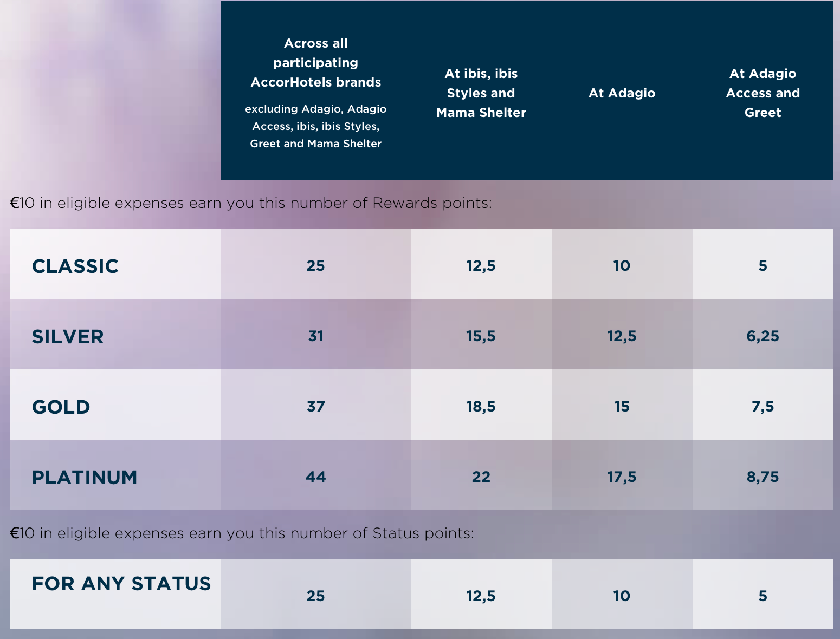
Task: Select Platinum's 8,75 value
Action: pos(763,477)
